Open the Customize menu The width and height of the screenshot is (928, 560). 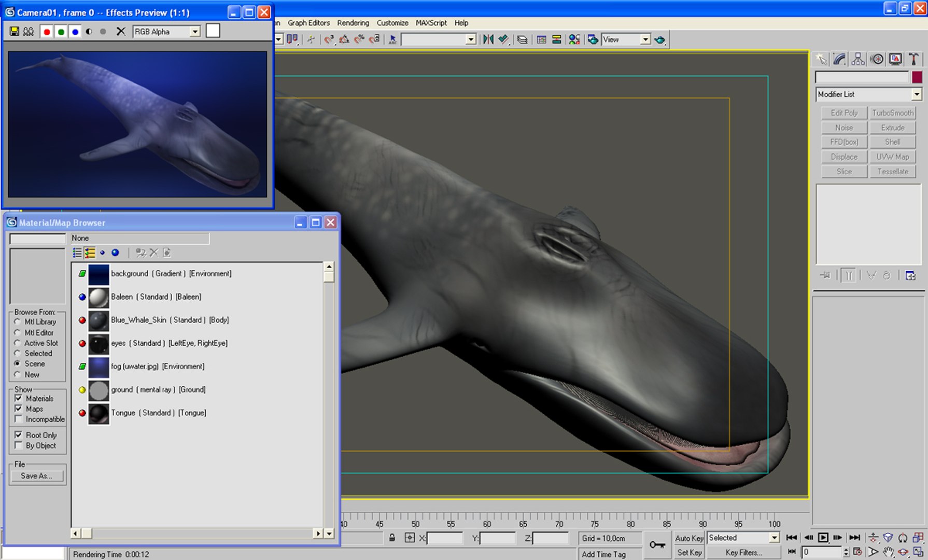392,23
